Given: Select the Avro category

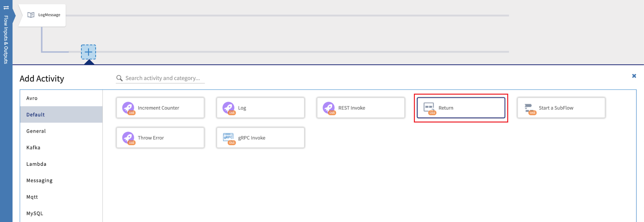Looking at the screenshot, I should click(32, 98).
